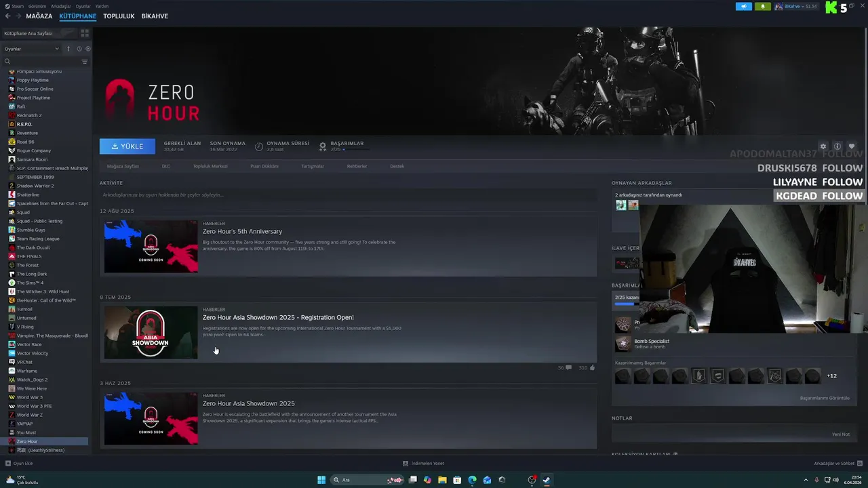The image size is (868, 488).
Task: Open the green notifications bell
Action: coord(763,7)
